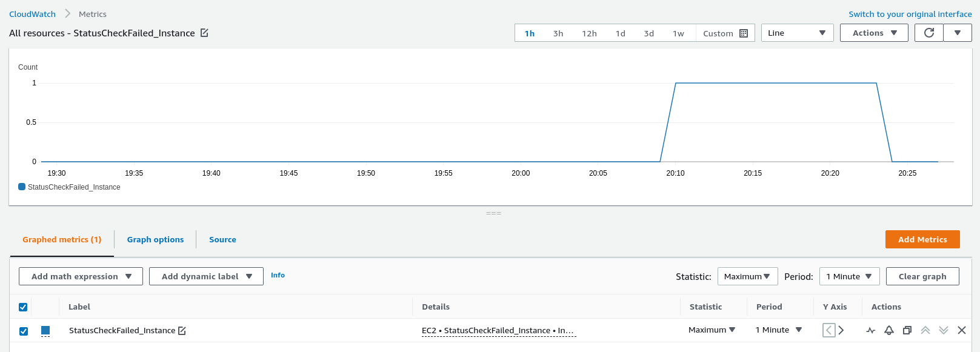Edit the graph title with pencil icon

pos(204,33)
